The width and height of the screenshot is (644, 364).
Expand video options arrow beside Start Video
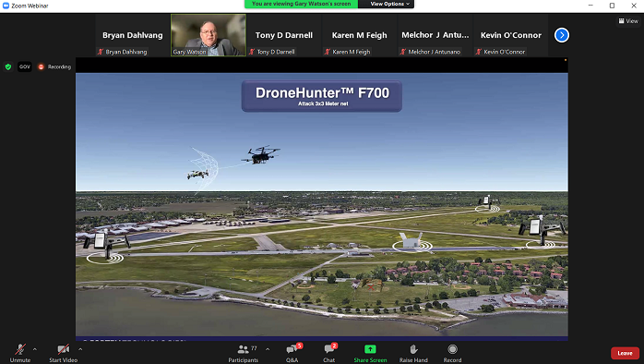click(80, 349)
